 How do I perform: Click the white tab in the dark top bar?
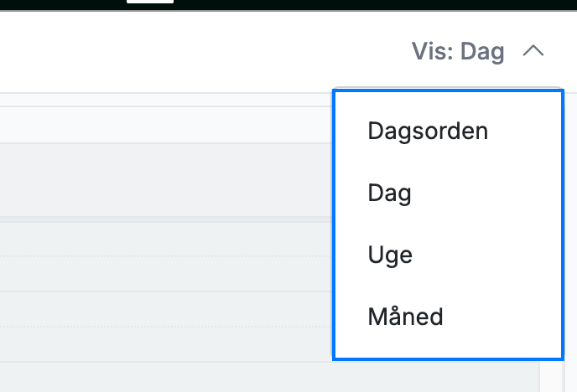coord(150,2)
